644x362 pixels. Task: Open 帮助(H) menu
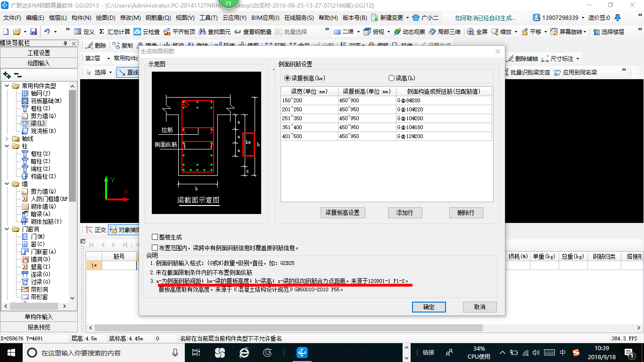point(329,18)
